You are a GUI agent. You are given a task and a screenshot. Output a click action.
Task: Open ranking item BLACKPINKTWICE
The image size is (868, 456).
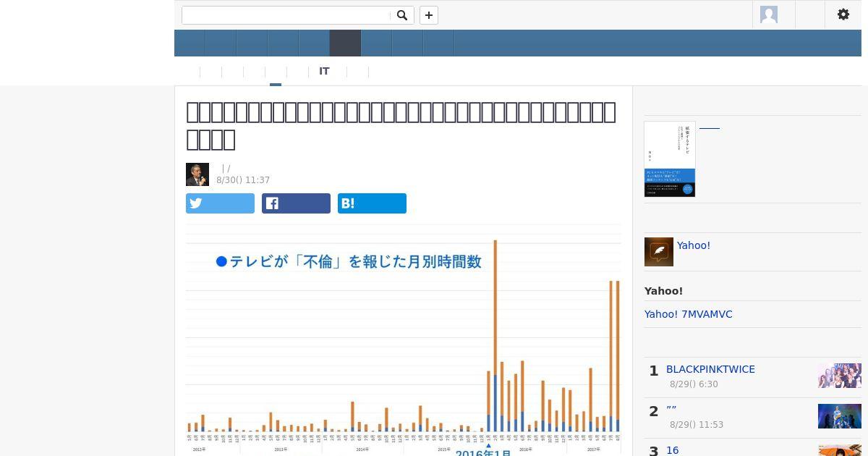710,369
